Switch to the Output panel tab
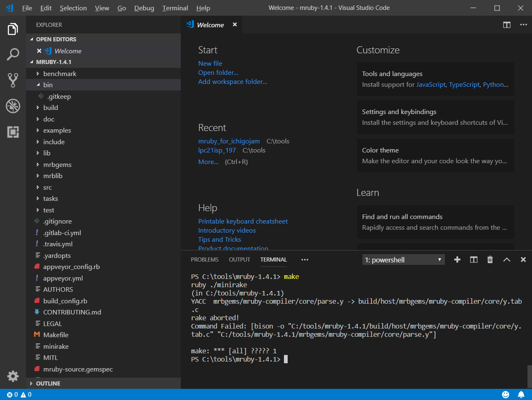This screenshot has width=532, height=400. [x=239, y=260]
